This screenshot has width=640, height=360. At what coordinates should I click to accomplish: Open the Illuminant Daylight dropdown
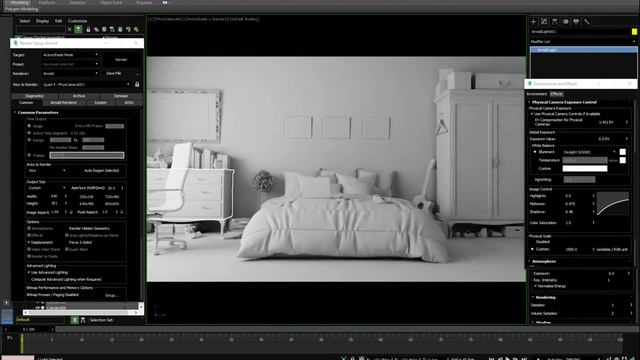pyautogui.click(x=589, y=152)
